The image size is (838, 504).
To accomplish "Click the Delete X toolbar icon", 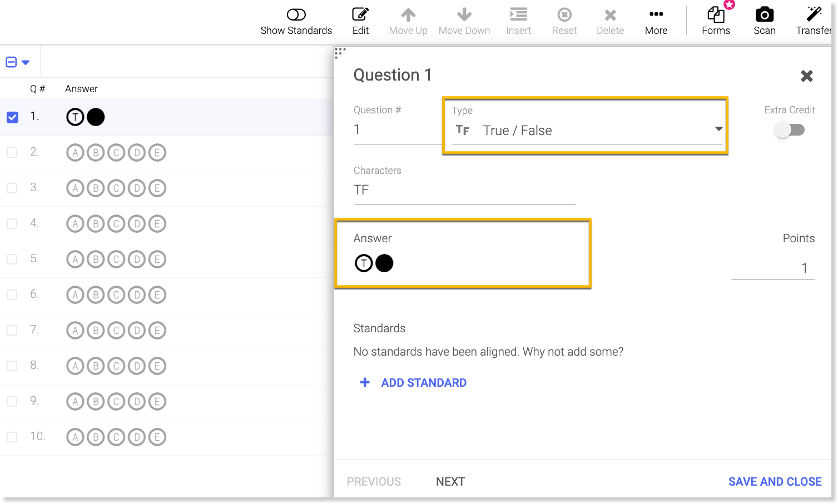I will (610, 15).
